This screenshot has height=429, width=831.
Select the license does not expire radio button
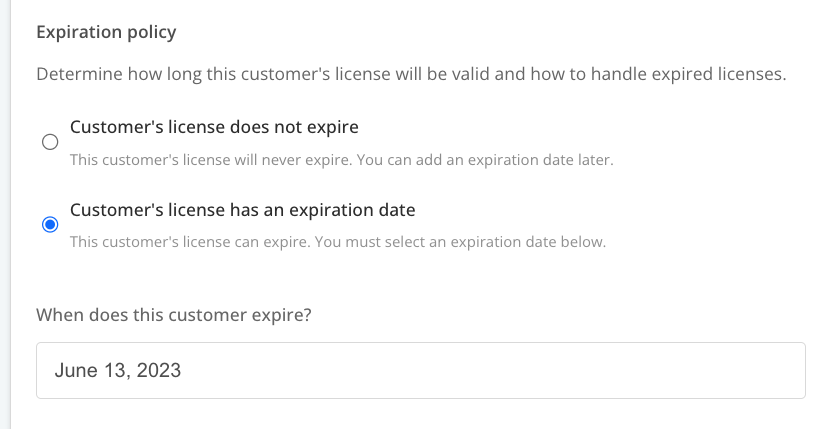(50, 142)
